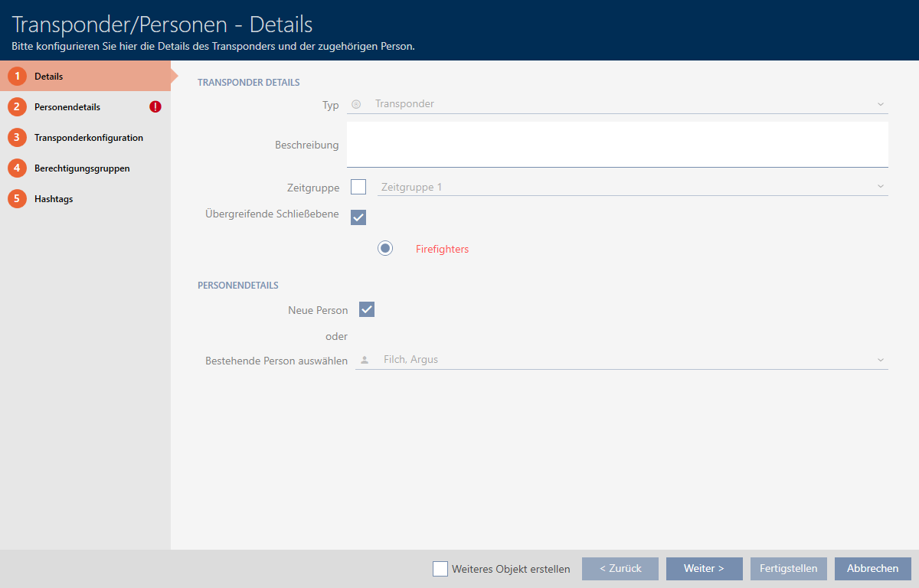
Task: Click the transponder type icon
Action: point(356,104)
